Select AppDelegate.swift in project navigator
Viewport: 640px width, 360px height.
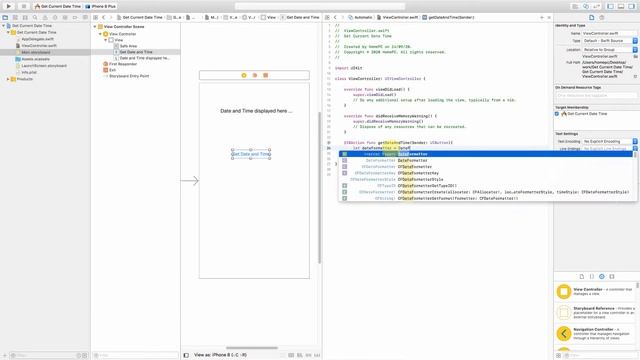(38, 39)
